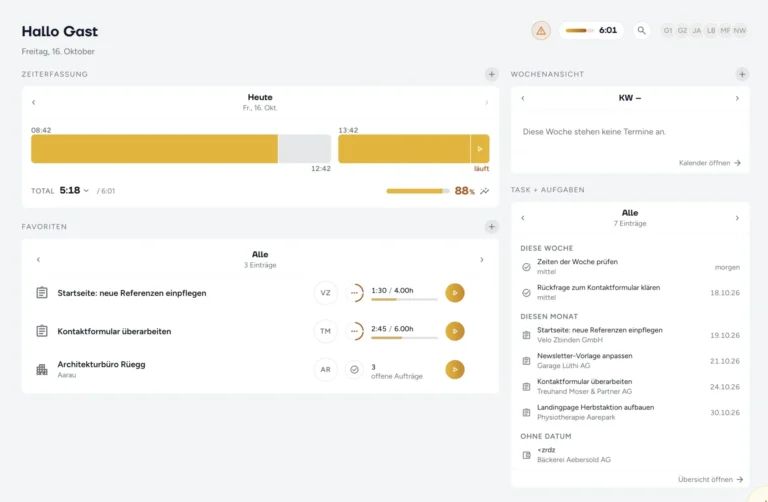Select the MF user avatar

click(x=725, y=30)
